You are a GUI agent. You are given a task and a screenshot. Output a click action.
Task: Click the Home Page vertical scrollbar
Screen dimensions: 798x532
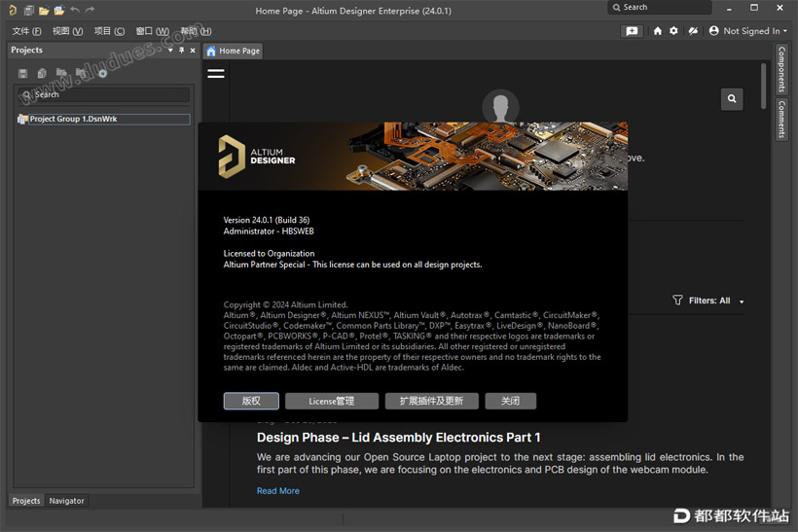point(763,86)
